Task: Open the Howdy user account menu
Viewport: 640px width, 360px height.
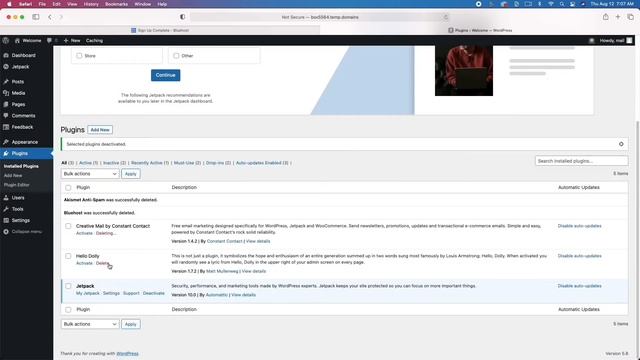Action: coord(616,40)
